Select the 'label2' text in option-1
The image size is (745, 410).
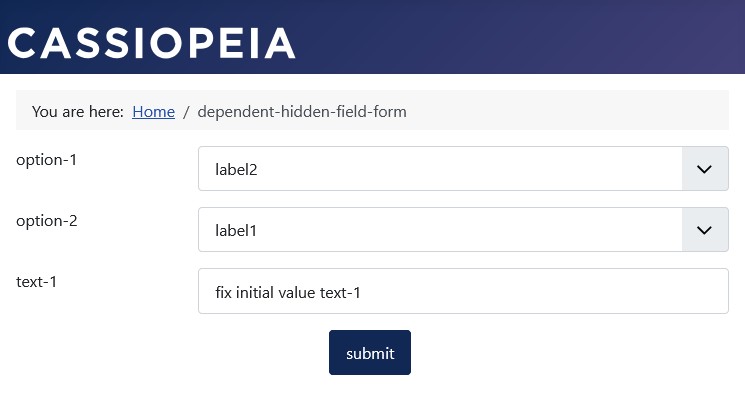pyautogui.click(x=236, y=170)
